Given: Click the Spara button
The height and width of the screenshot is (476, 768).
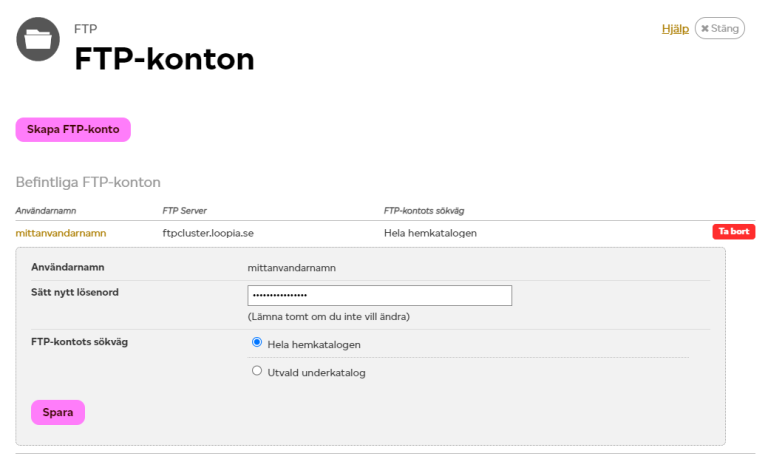Looking at the screenshot, I should tap(58, 412).
